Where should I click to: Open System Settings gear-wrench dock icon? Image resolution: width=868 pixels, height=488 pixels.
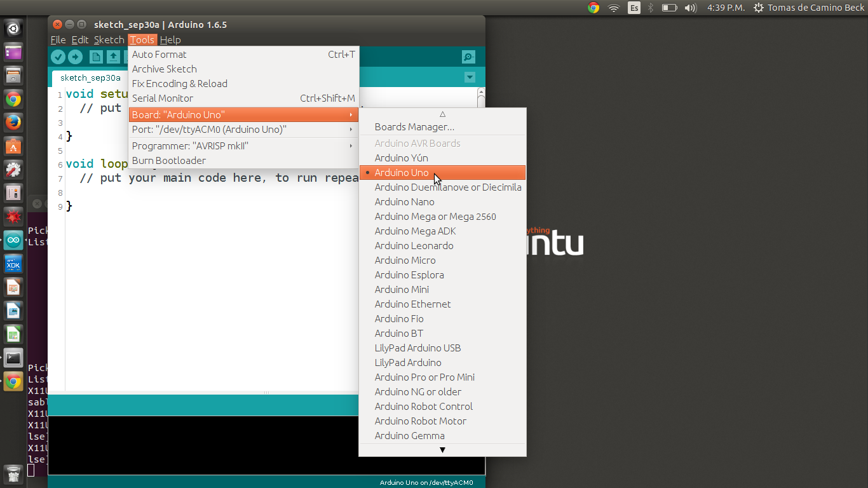click(x=13, y=170)
